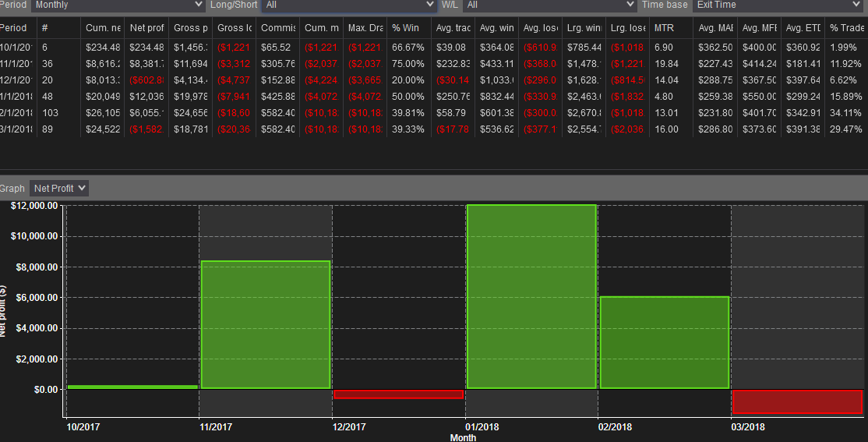Screen dimensions: 868x442
Task: Open the Graph type dropdown showing Net Profit
Action: (59, 189)
